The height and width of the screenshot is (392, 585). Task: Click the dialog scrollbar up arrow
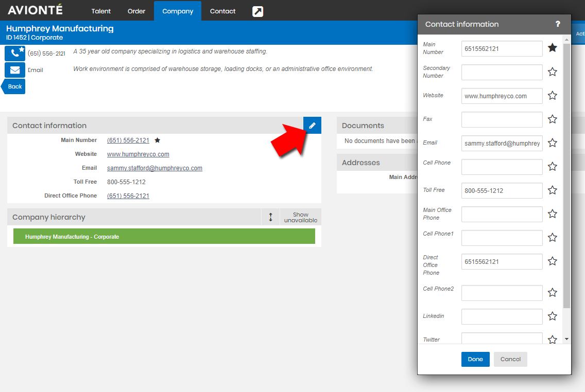pos(566,40)
